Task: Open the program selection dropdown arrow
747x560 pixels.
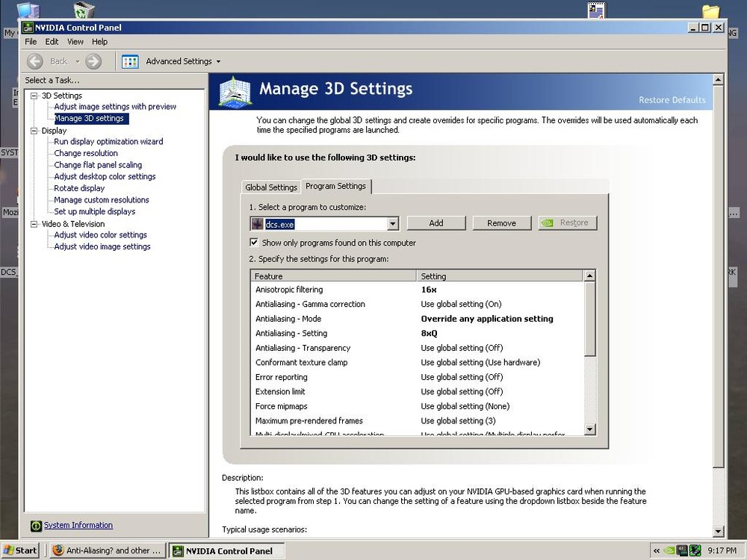Action: [x=393, y=224]
